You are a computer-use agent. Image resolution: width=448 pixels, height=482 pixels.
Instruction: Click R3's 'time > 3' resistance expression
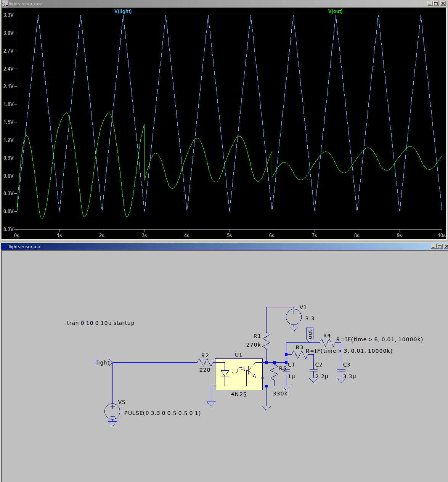click(x=349, y=351)
